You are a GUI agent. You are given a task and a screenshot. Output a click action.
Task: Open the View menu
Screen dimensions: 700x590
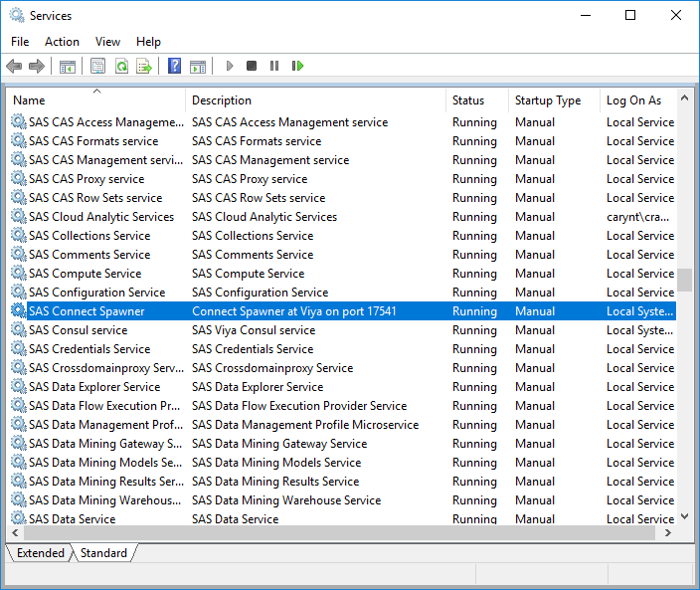[107, 42]
